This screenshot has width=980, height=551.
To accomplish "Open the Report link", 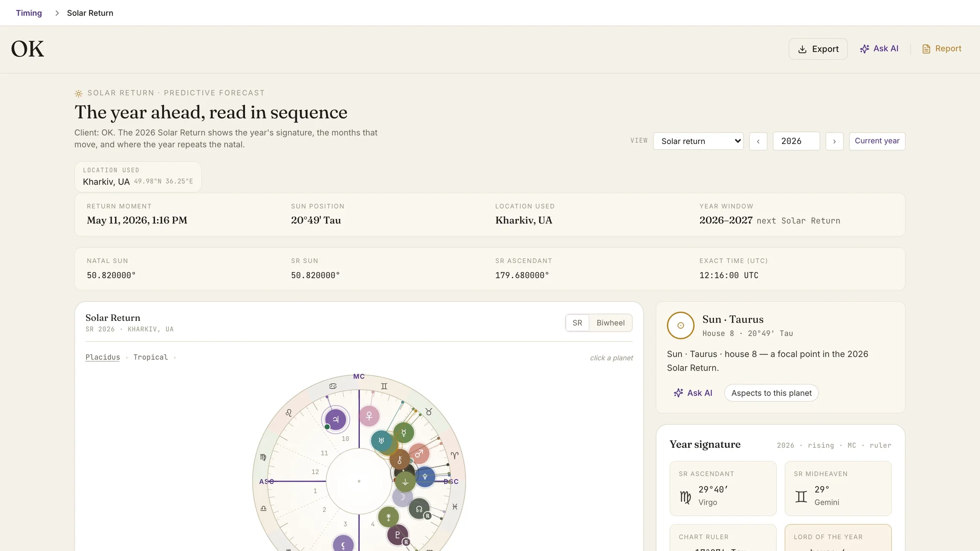I will click(942, 49).
